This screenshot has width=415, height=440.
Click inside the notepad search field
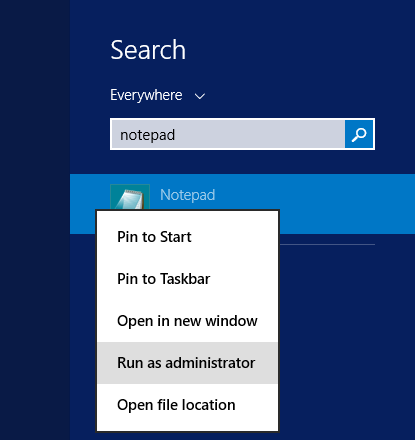pyautogui.click(x=228, y=134)
